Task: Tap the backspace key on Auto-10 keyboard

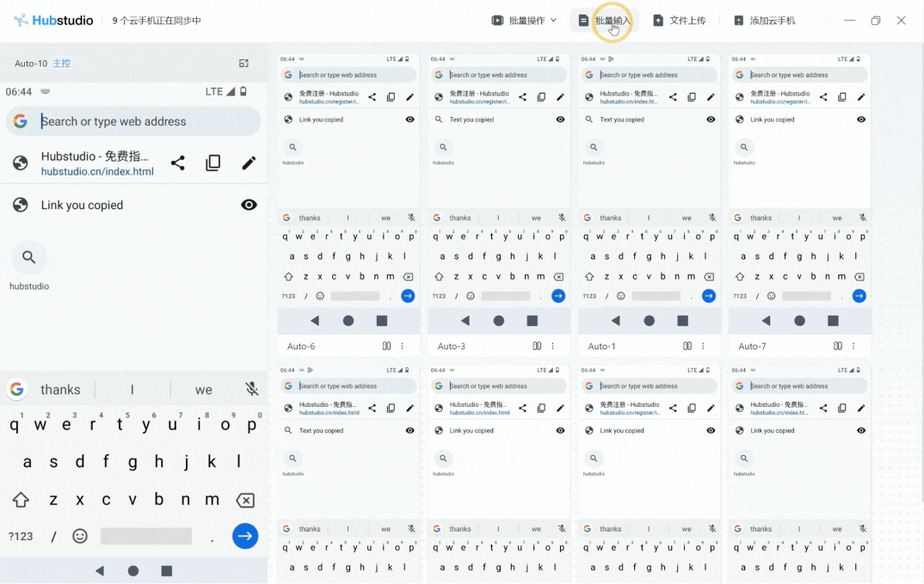Action: tap(245, 501)
